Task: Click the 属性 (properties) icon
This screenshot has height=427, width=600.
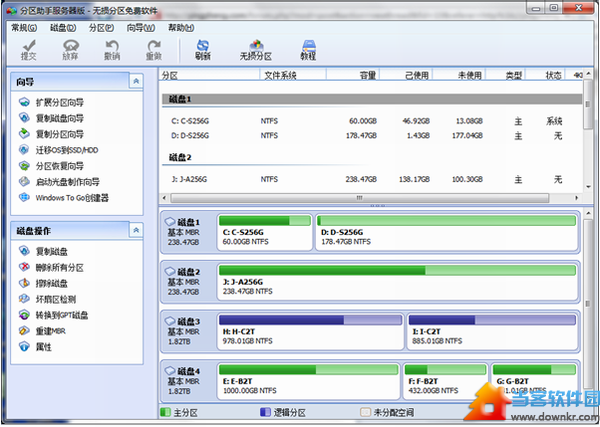Action: [24, 346]
